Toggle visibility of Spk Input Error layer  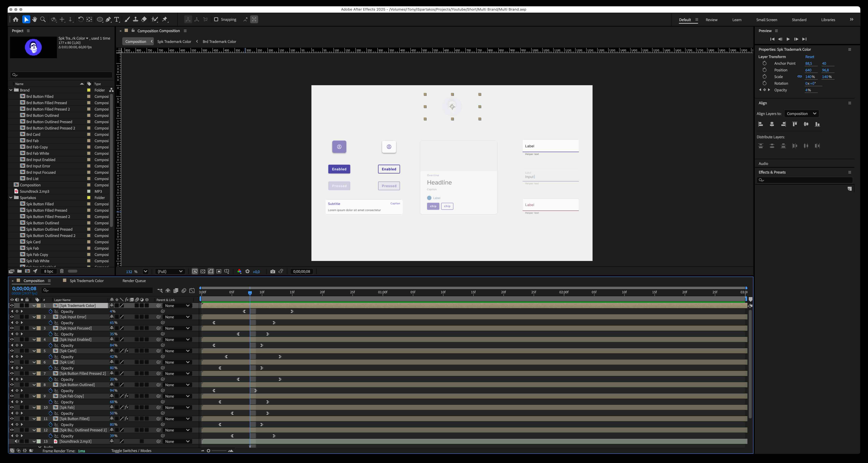[x=12, y=317]
